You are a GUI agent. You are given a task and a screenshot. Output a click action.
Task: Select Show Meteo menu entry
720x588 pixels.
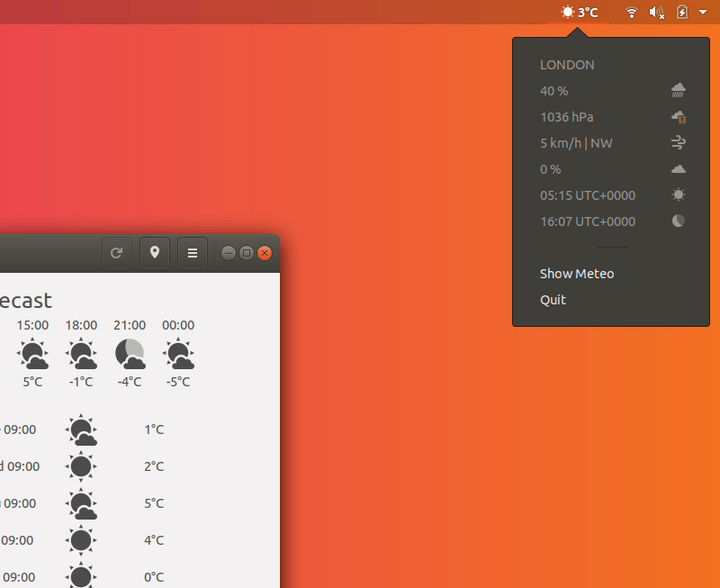576,274
